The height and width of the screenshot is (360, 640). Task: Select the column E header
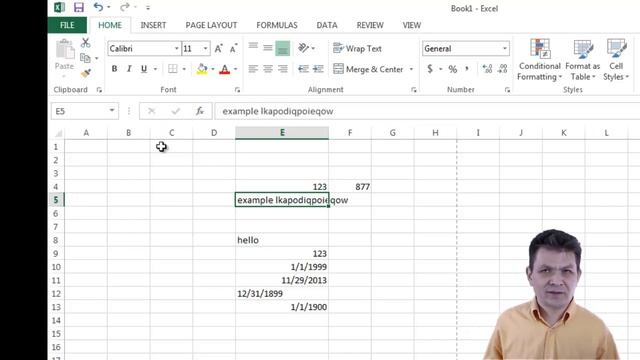coord(282,133)
